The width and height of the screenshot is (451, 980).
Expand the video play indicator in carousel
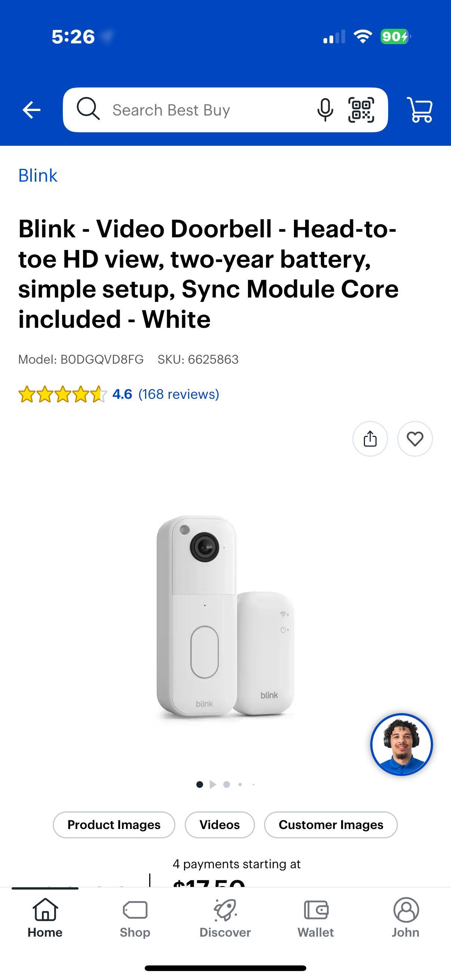(213, 784)
